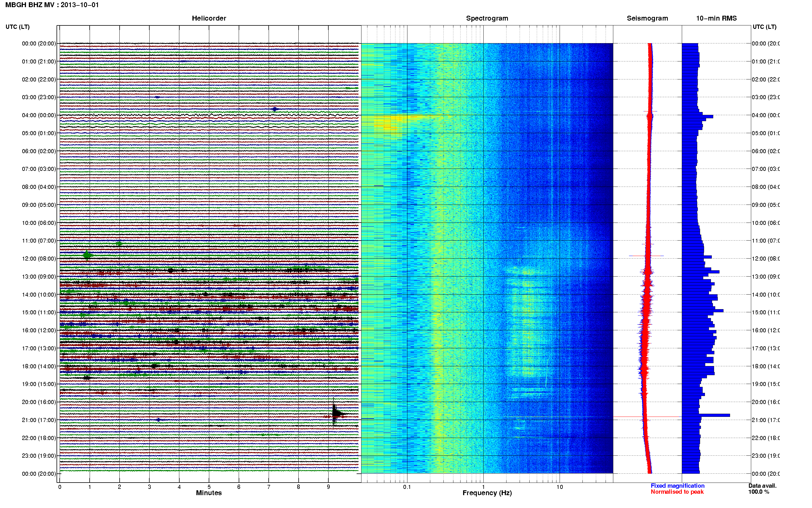
Task: Click the long red seismogram spike near 21:00
Action: point(646,417)
